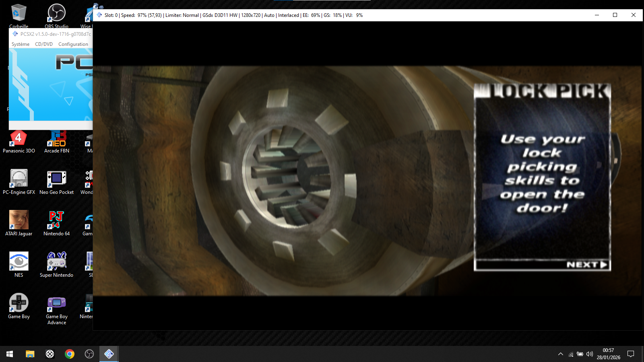Open the CD/DVD menu in PCSX2

tap(44, 44)
